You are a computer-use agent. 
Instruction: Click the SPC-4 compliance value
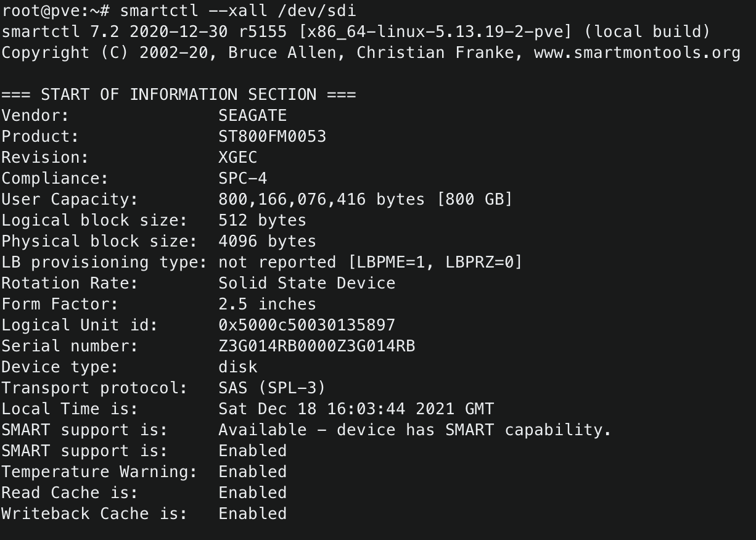[x=242, y=179]
